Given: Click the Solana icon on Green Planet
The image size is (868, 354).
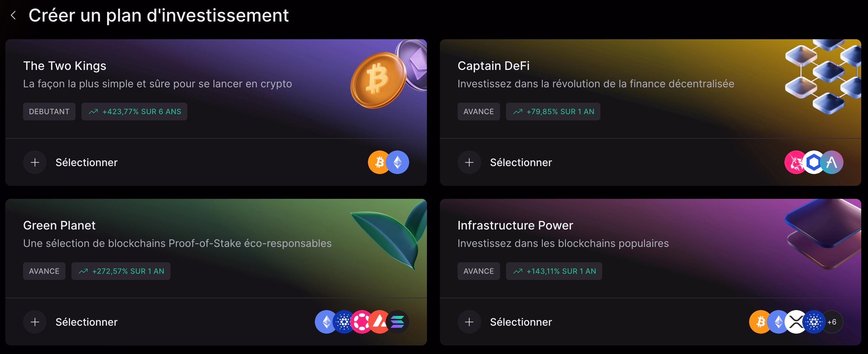Looking at the screenshot, I should (398, 322).
